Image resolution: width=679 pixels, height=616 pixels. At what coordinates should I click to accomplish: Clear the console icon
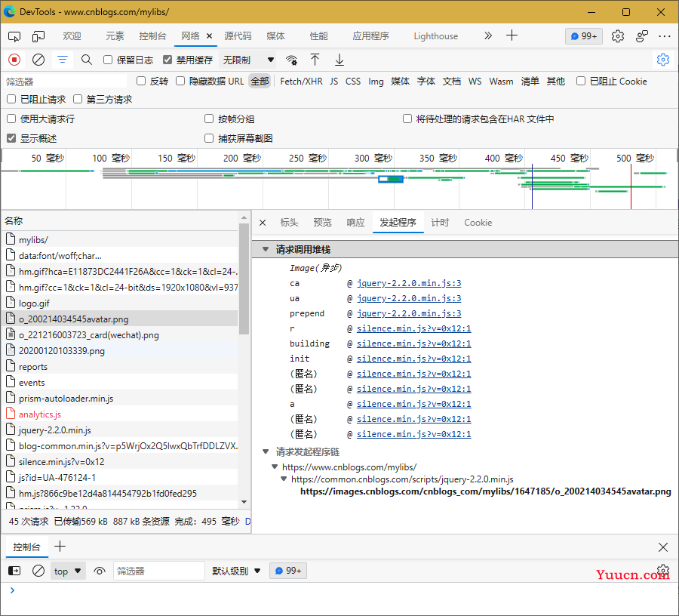click(x=38, y=571)
